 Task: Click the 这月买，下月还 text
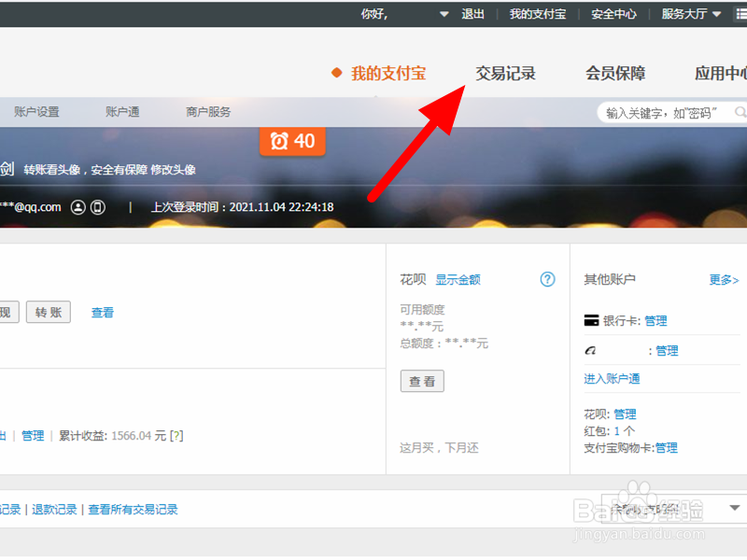pos(439,448)
